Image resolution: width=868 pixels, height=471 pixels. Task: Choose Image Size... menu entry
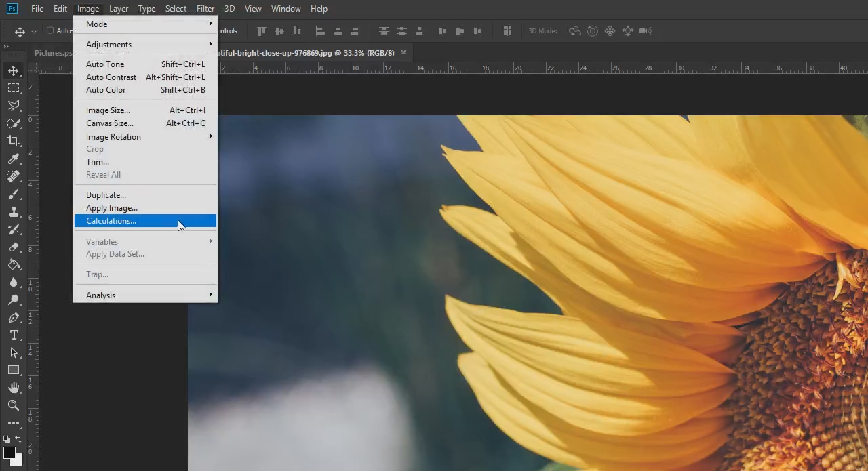coord(145,110)
